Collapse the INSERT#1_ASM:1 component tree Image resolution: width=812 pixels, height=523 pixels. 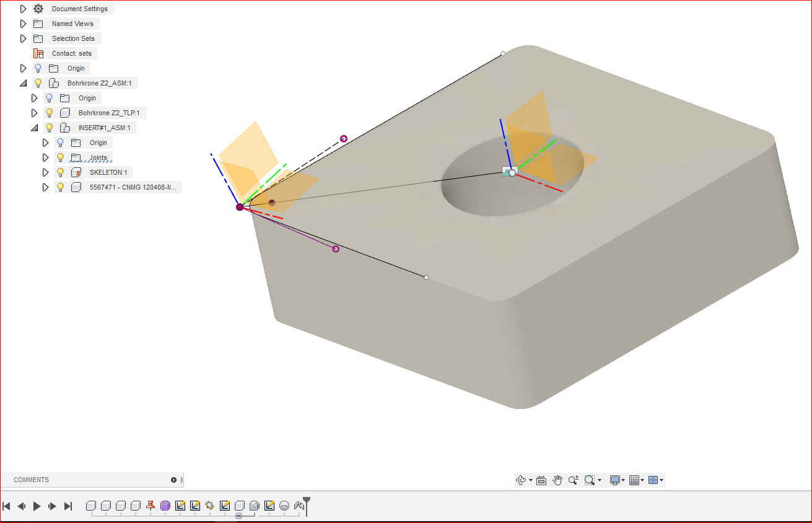[34, 128]
